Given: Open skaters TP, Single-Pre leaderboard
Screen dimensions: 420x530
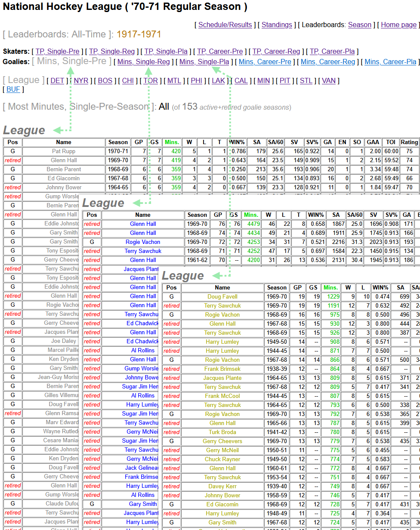Looking at the screenshot, I should click(x=58, y=52).
